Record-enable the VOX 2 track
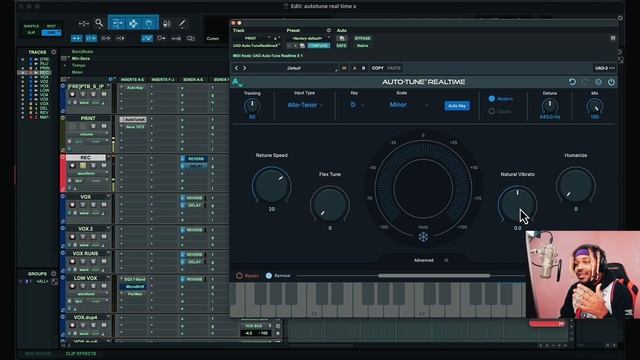Viewport: 640px width, 360px height. [x=73, y=237]
